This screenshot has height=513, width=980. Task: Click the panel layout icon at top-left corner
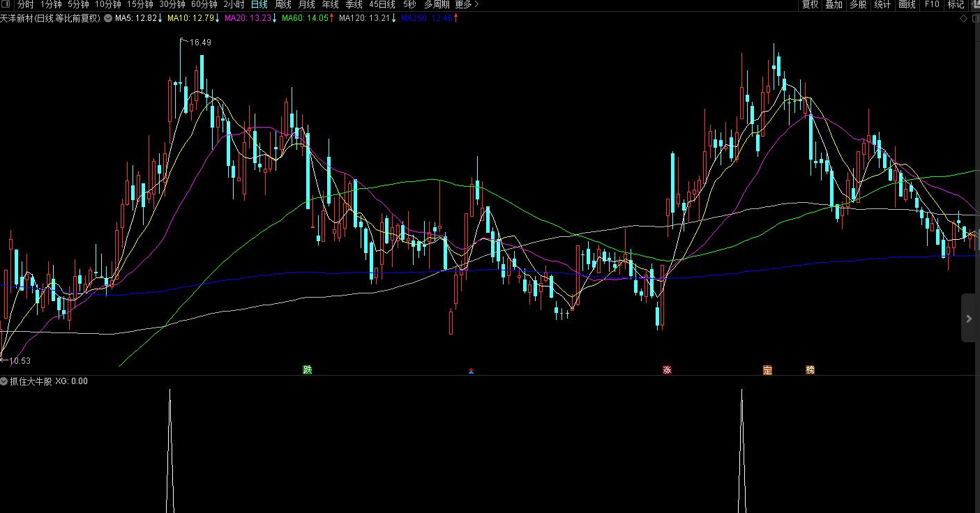pos(6,5)
